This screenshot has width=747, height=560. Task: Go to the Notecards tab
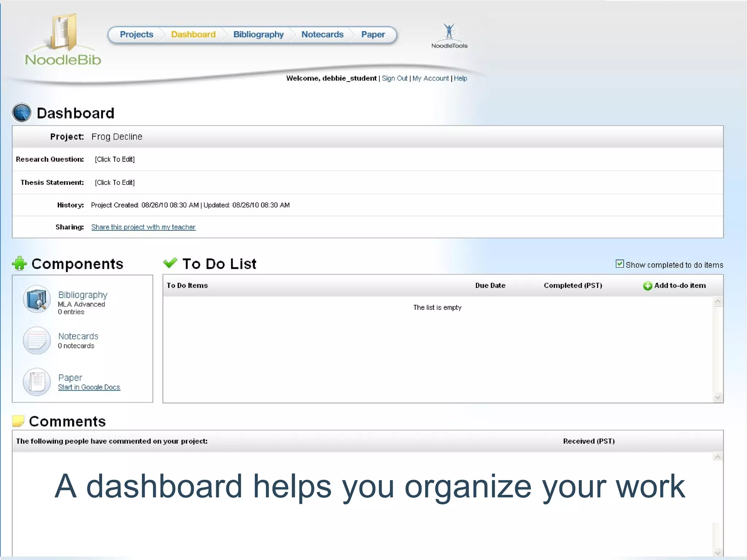click(322, 35)
